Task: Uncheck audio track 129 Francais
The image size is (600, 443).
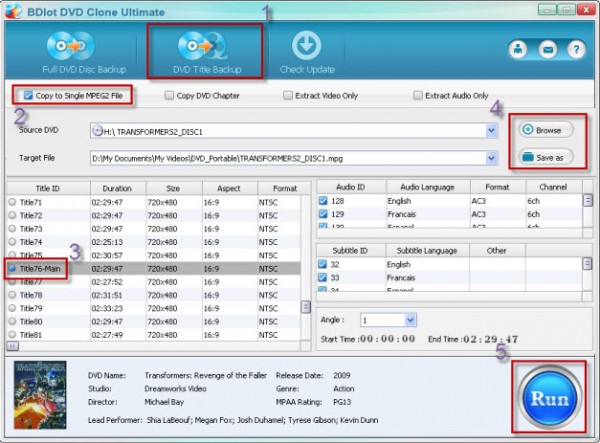Action: pyautogui.click(x=323, y=214)
